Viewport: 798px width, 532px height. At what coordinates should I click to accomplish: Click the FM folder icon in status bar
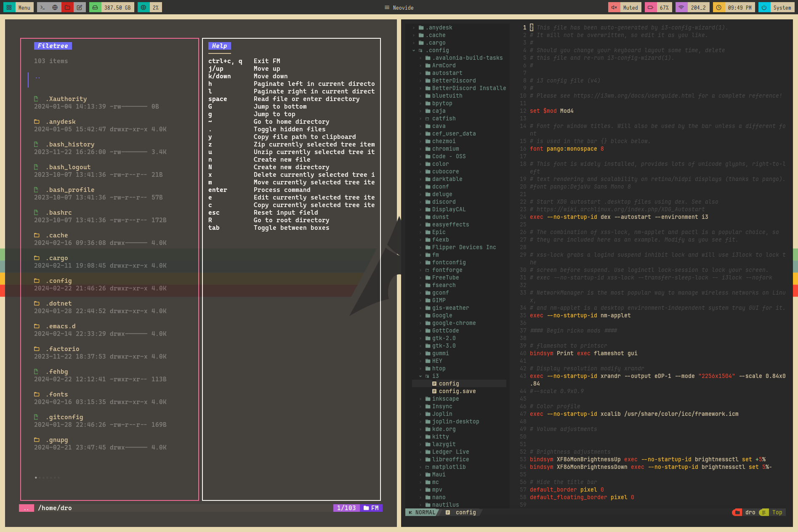366,508
